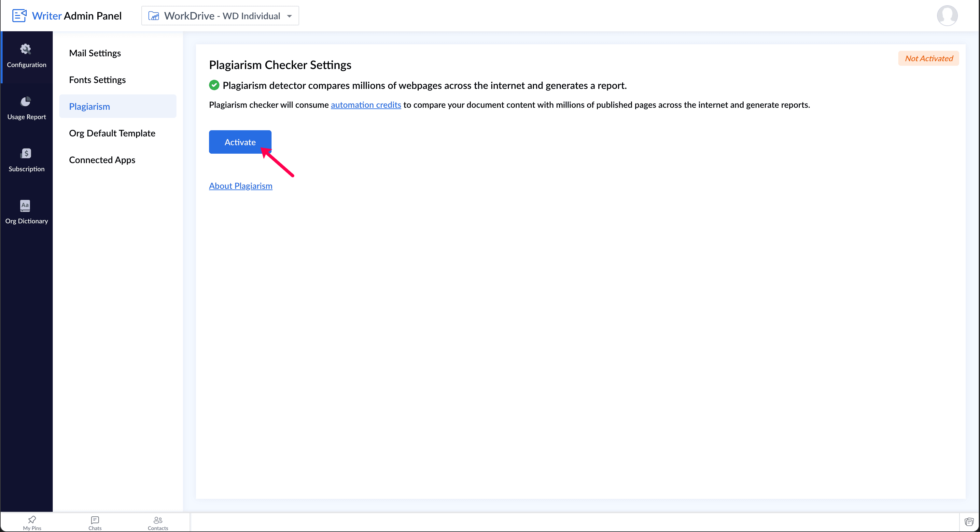The height and width of the screenshot is (532, 980).
Task: Open Connected Apps settings
Action: (x=102, y=160)
